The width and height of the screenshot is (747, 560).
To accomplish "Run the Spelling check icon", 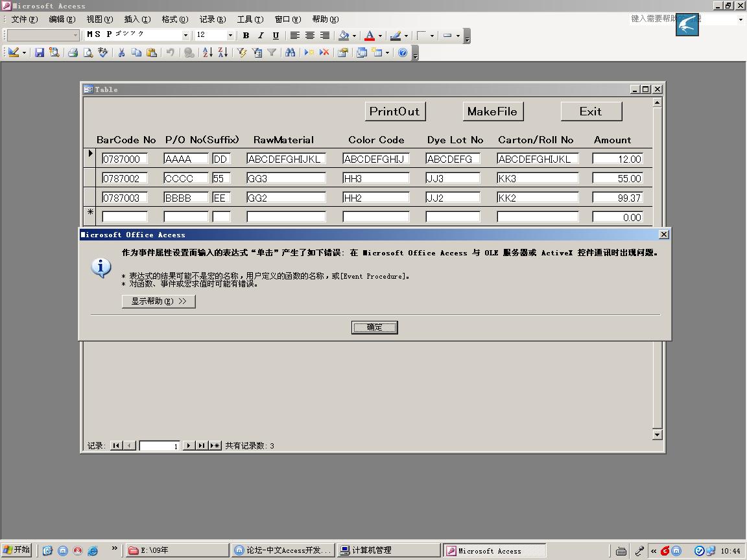I will (x=103, y=52).
